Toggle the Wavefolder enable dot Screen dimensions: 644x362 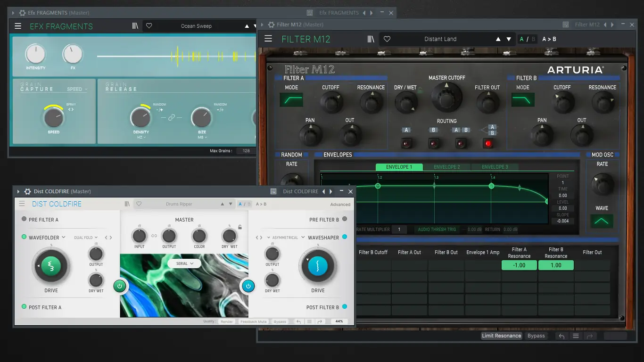(24, 237)
